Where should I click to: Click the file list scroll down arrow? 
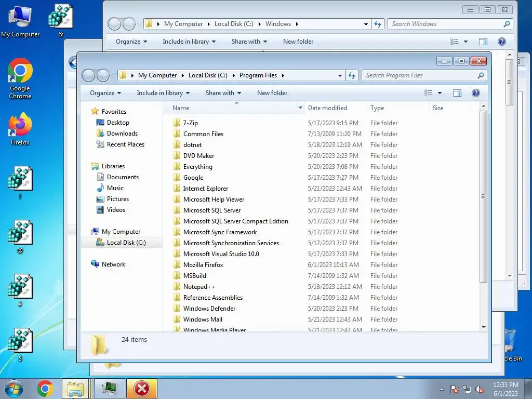pos(484,327)
